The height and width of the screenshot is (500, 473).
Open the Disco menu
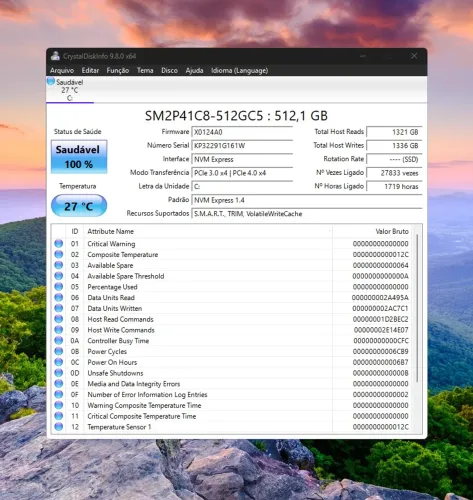click(169, 70)
